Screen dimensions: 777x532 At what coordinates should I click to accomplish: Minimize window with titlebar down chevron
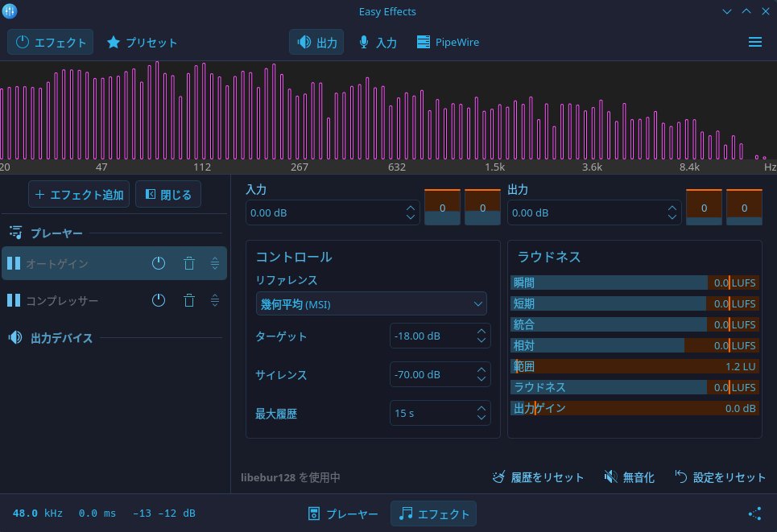[x=727, y=11]
